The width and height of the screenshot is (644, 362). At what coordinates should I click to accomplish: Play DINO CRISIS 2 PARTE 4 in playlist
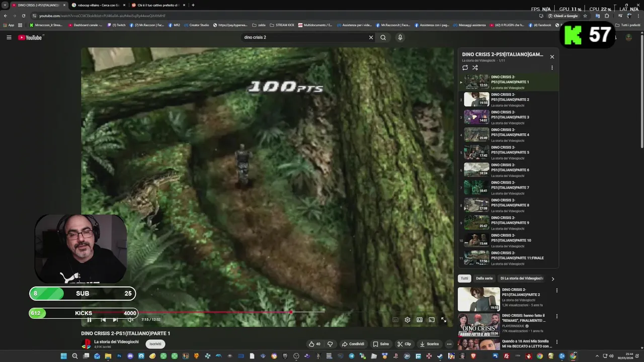click(508, 135)
